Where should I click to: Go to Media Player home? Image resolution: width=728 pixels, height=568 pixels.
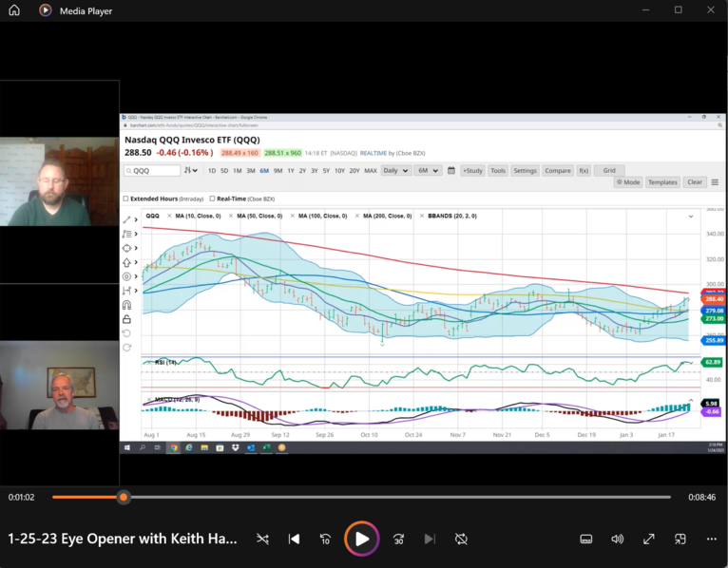14,10
